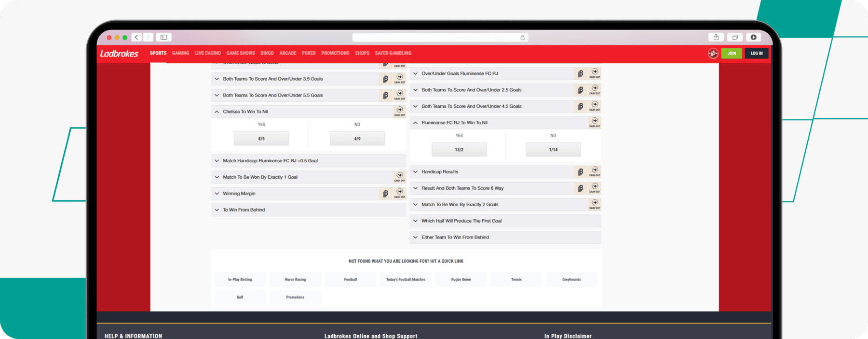868x339 pixels.
Task: Open Horse Racing quick link
Action: pos(295,280)
